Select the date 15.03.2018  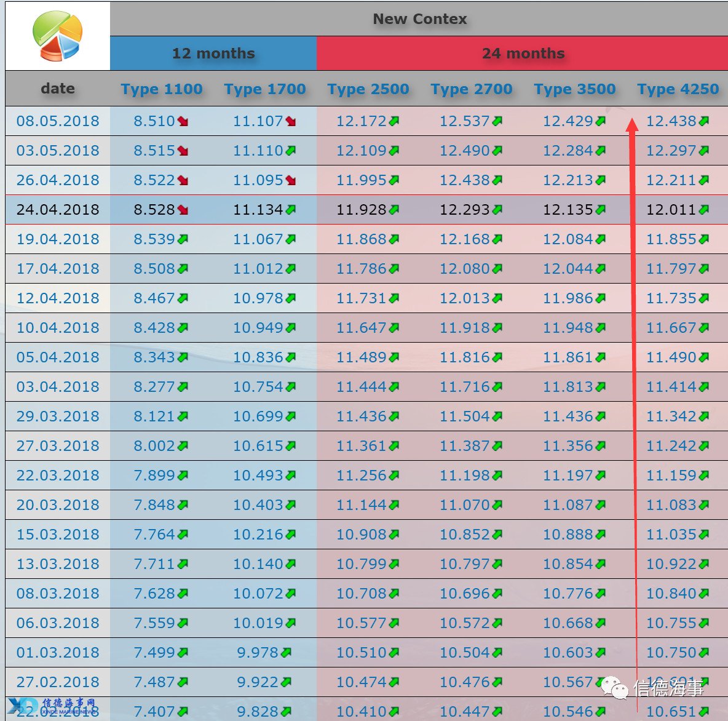[58, 534]
